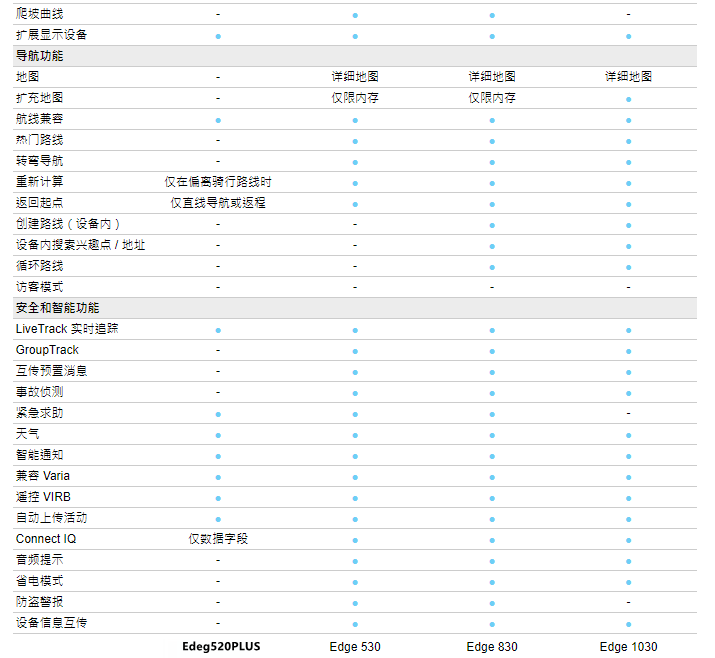Select the 转弯导航 row label

(39, 161)
